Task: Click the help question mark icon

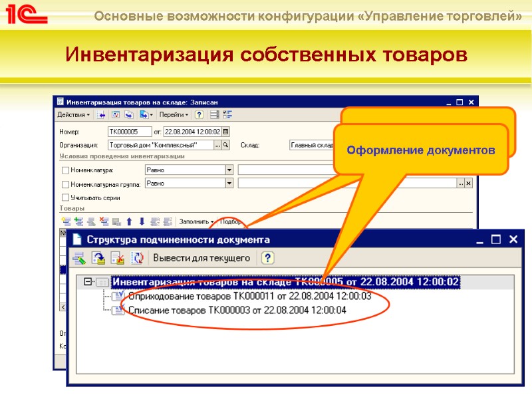Action: [199, 114]
